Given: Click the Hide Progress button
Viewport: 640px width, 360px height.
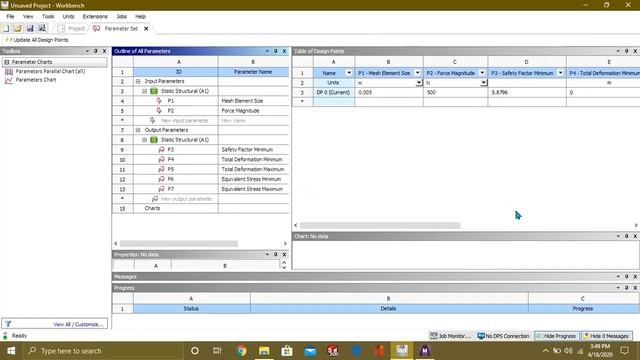Looking at the screenshot, I should coord(557,336).
